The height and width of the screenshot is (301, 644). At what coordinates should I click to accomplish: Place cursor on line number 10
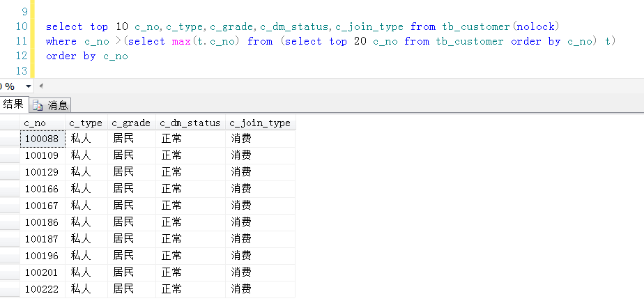point(22,26)
